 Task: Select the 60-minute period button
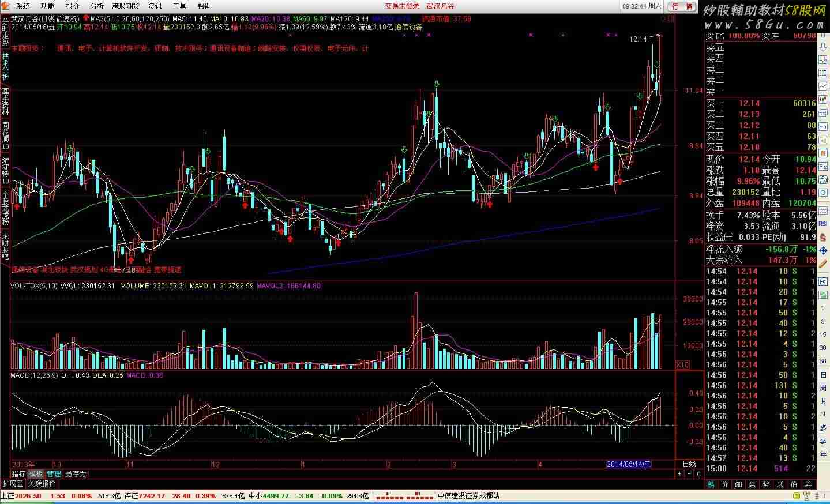click(823, 361)
